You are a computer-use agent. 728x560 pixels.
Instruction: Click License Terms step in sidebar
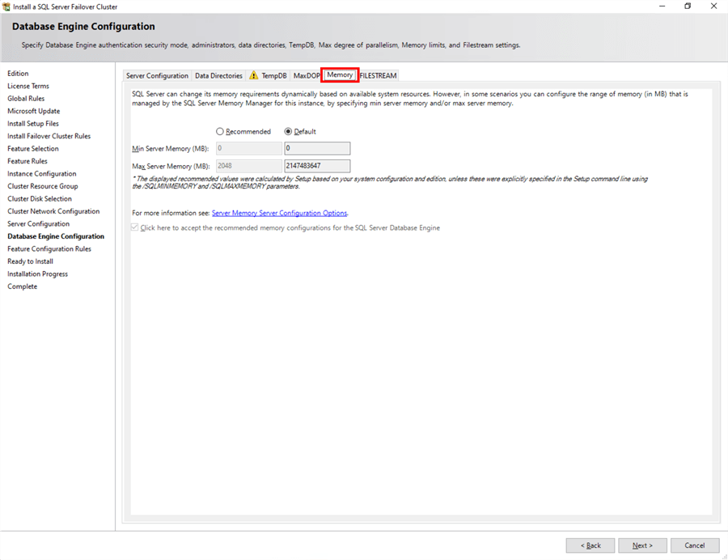coord(28,86)
